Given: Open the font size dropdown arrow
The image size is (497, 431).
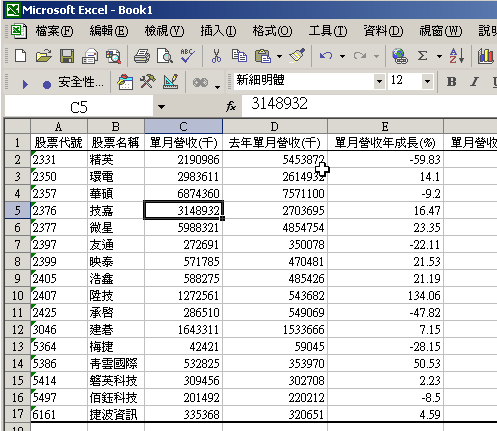Looking at the screenshot, I should pos(427,81).
